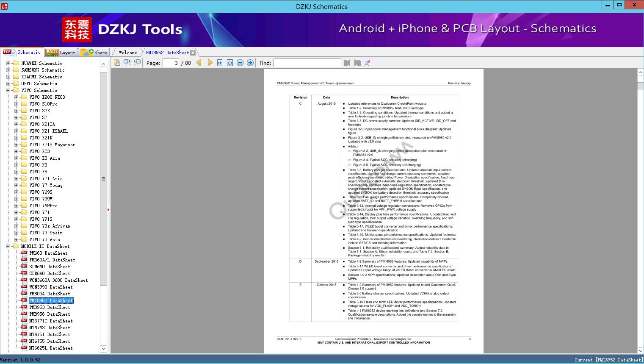Edit the page number field

[x=175, y=63]
